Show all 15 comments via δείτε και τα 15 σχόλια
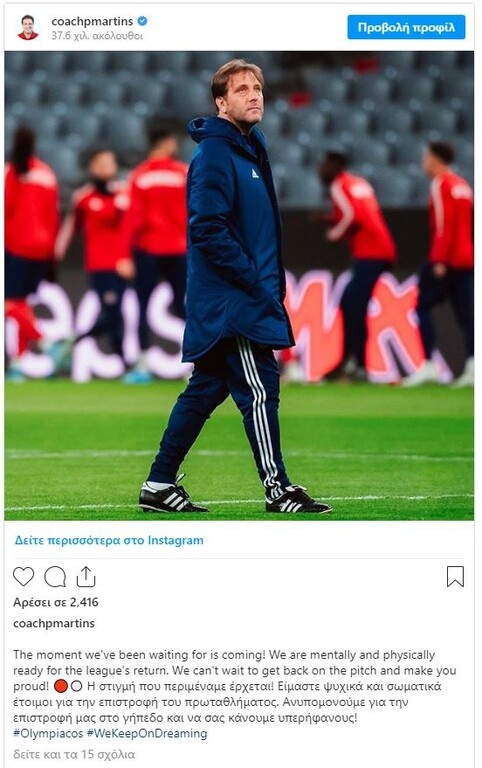Screen dimensions: 482x768 click(x=74, y=754)
